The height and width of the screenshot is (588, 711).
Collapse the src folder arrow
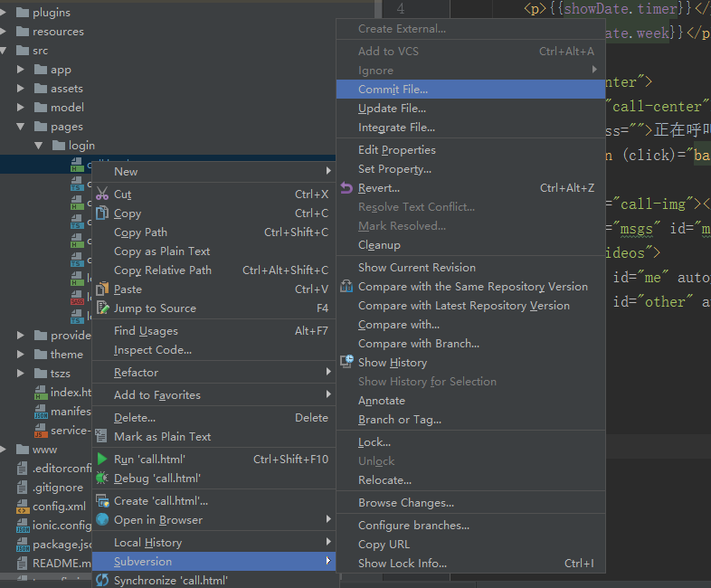point(4,51)
